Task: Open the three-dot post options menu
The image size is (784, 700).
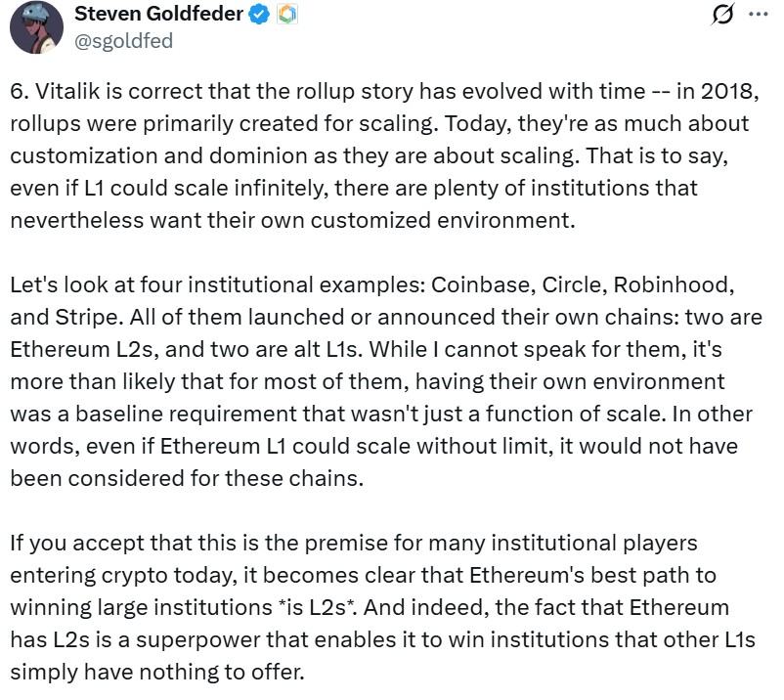Action: coord(756,13)
